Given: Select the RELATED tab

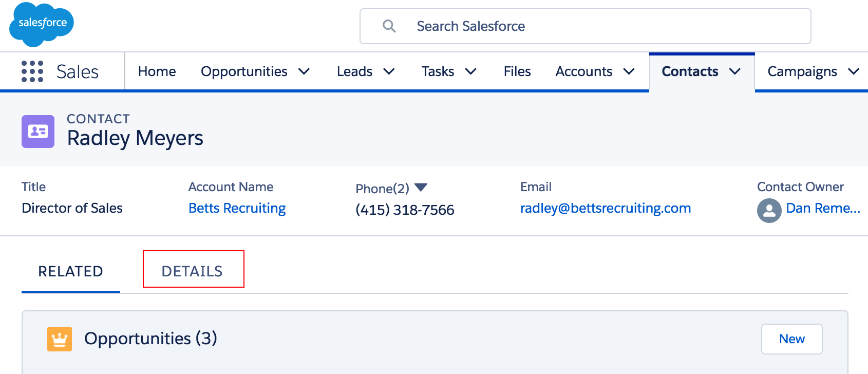Looking at the screenshot, I should 71,271.
